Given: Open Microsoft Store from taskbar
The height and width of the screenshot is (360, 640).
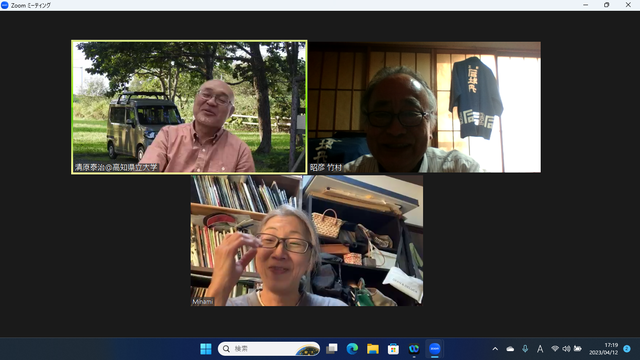Looking at the screenshot, I should [x=393, y=349].
